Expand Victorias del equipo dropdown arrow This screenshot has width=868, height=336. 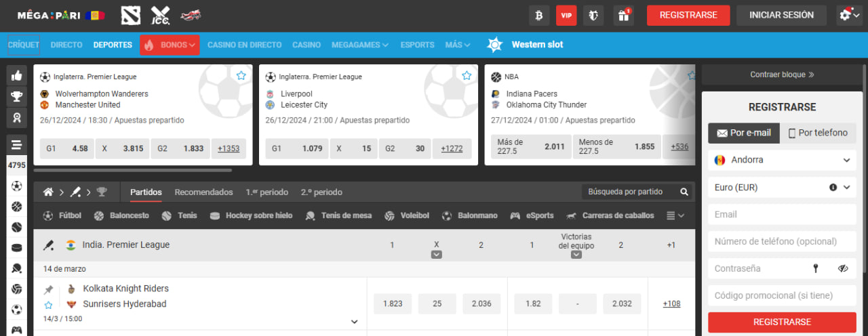click(x=576, y=255)
